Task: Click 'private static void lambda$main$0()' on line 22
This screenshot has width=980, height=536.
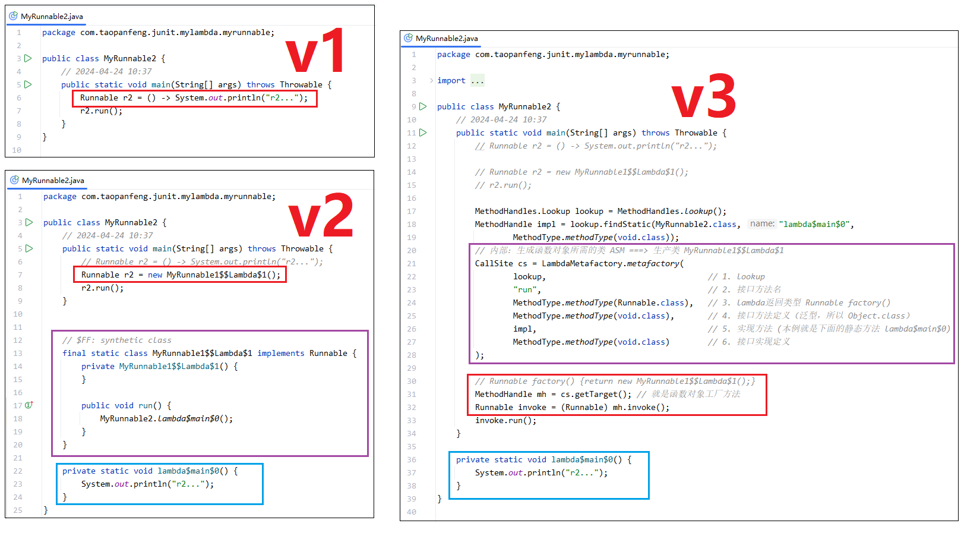Action: (145, 471)
